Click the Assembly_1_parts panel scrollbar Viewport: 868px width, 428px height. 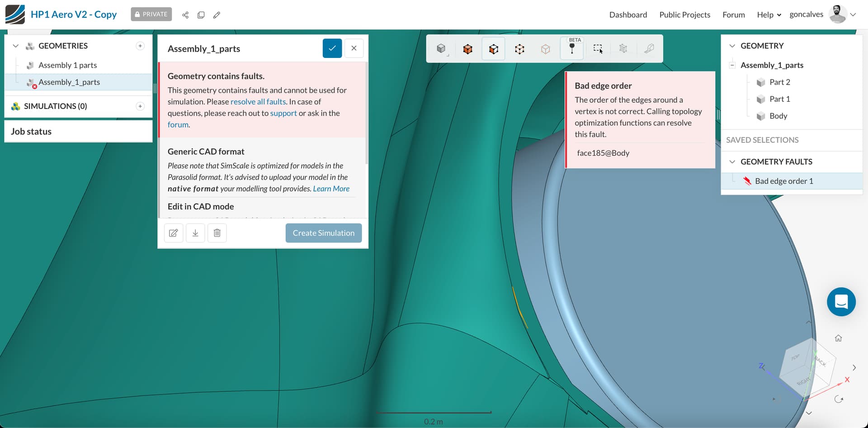coord(366,113)
